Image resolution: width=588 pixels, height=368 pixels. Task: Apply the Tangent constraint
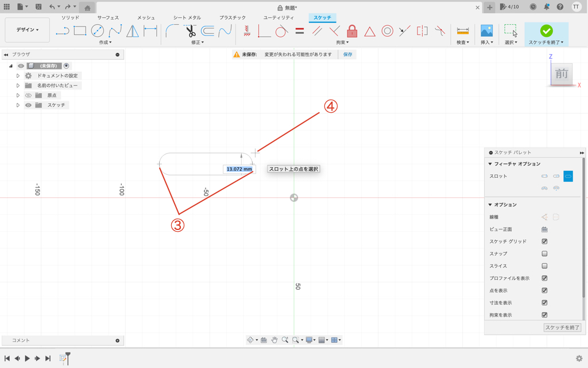click(x=281, y=31)
